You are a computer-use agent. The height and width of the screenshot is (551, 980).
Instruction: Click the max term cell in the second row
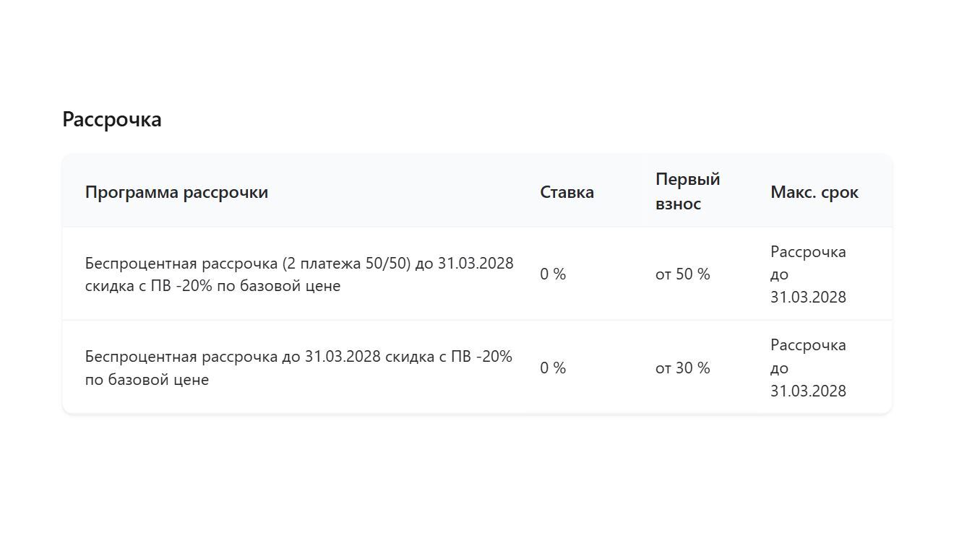pyautogui.click(x=808, y=368)
